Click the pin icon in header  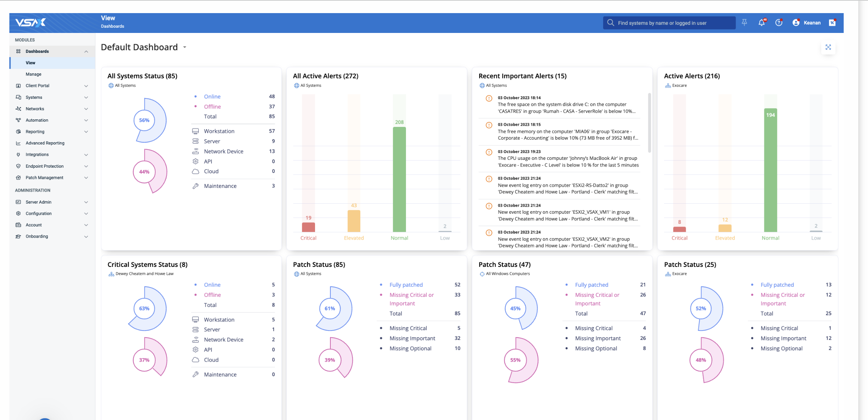click(744, 23)
